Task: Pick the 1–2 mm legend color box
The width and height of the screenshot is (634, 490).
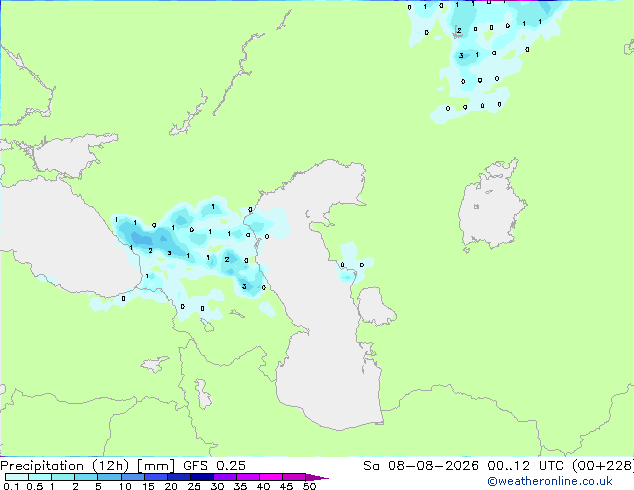Action: point(63,477)
